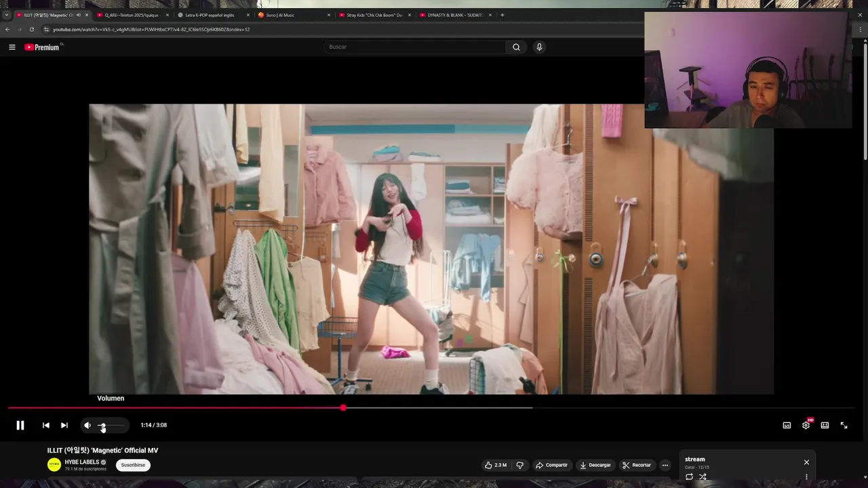Screen dimensions: 868x488
Task: Switch to theater mode
Action: (825, 425)
